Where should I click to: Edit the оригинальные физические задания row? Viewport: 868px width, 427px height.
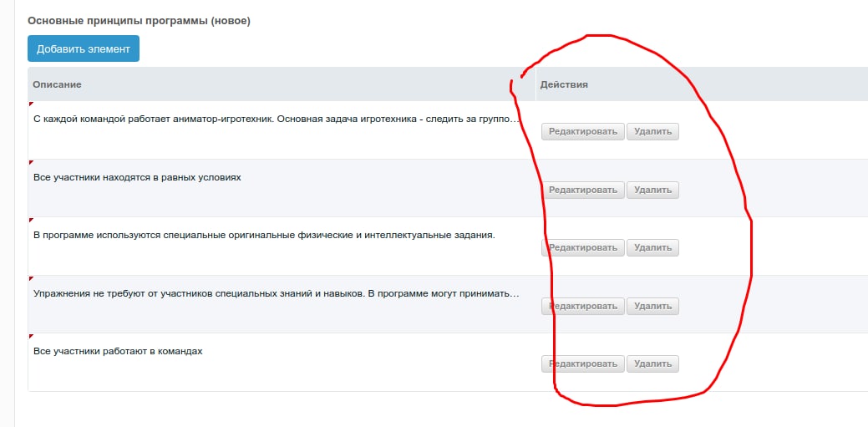pyautogui.click(x=583, y=247)
